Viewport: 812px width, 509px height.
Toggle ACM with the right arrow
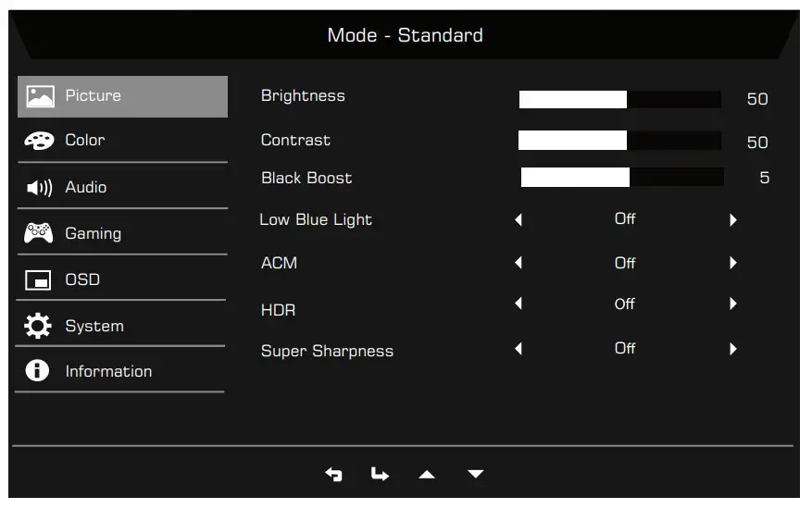pyautogui.click(x=732, y=263)
